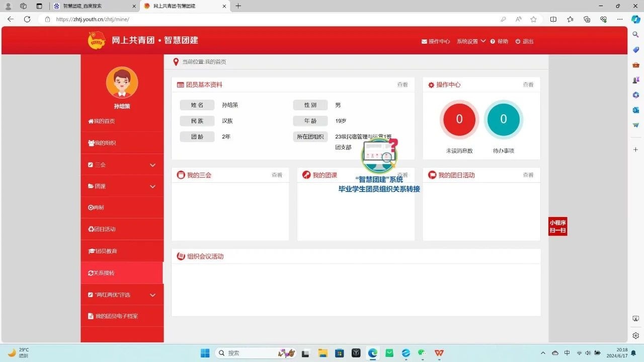
Task: Click the 共青团 emblem logo
Action: [97, 40]
